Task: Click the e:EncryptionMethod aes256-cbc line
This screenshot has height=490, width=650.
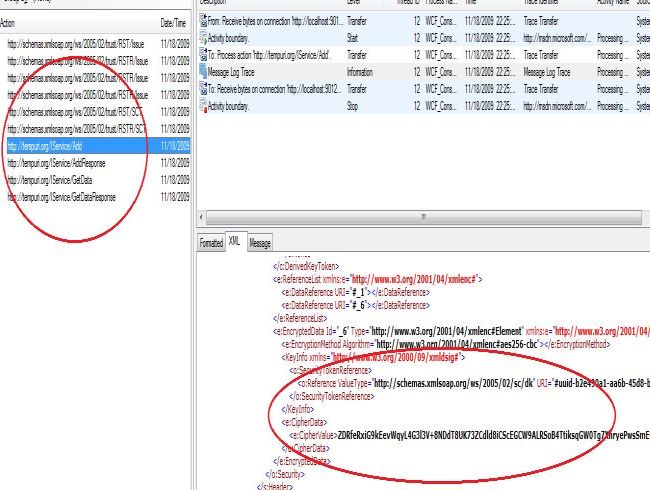Action: 446,344
